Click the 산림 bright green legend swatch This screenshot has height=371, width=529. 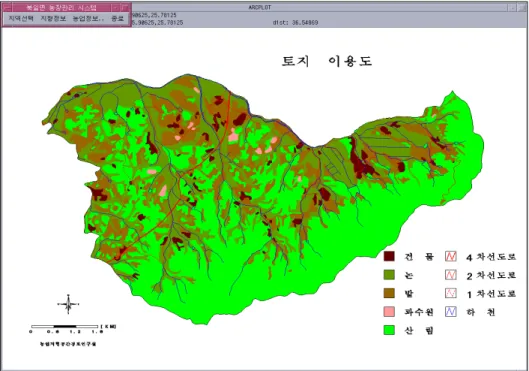coord(389,330)
